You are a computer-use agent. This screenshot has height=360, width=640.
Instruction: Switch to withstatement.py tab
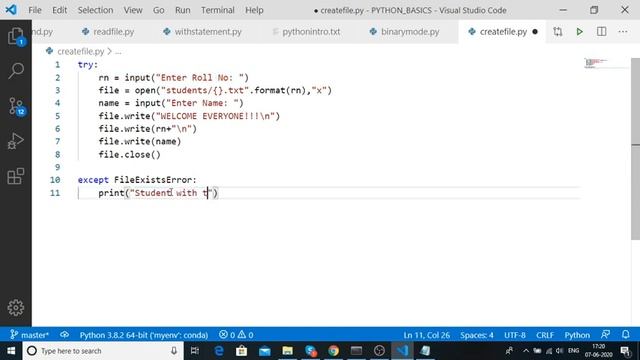pyautogui.click(x=202, y=31)
